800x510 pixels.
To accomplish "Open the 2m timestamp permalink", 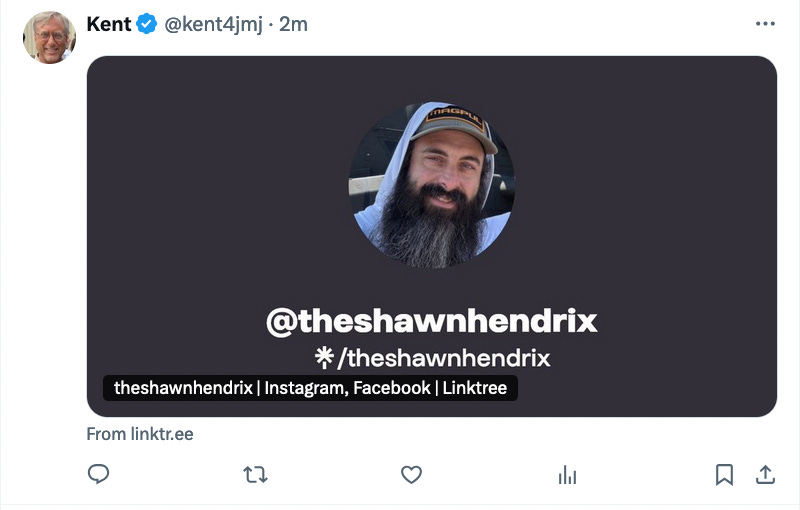I will point(293,24).
